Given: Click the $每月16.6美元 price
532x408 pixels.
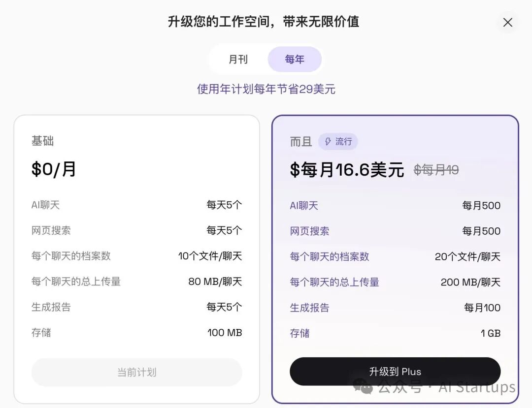Looking at the screenshot, I should coord(347,169).
